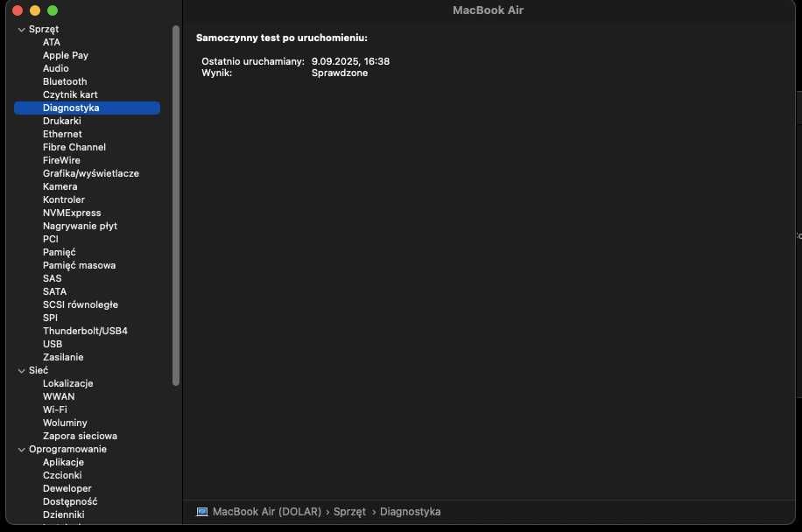This screenshot has height=532, width=802.
Task: Open the Deweloper item
Action: tap(67, 488)
